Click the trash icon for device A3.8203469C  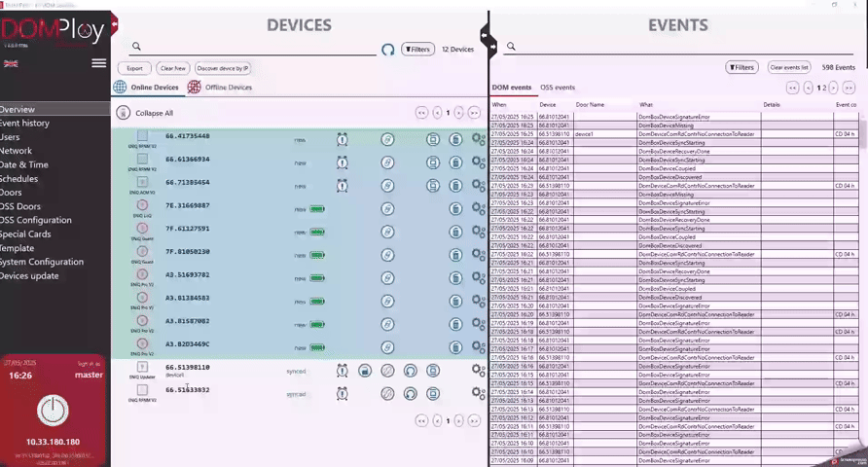click(455, 347)
